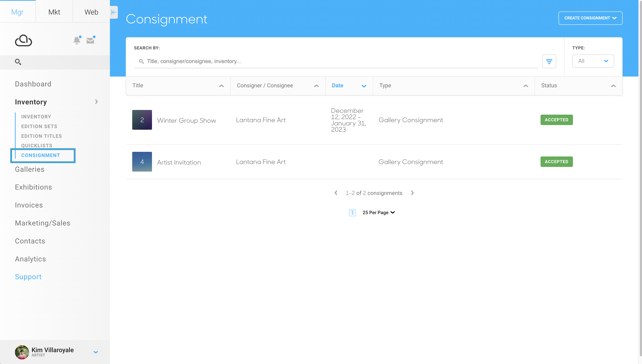Open the messages envelope icon

click(x=91, y=40)
